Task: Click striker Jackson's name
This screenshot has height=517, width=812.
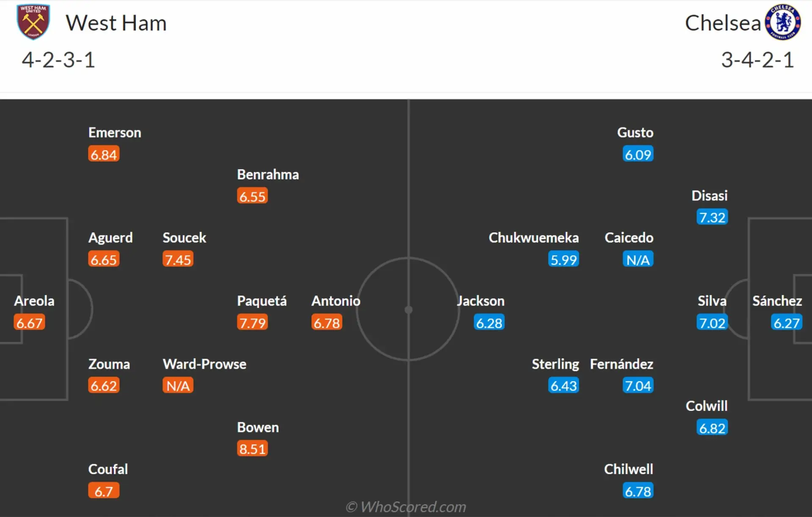Action: pos(481,301)
